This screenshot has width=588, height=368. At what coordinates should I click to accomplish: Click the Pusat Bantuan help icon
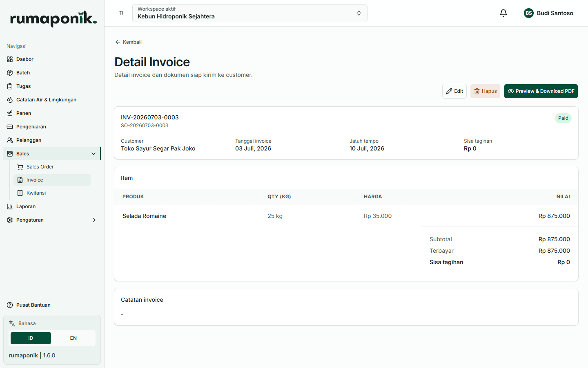point(10,305)
